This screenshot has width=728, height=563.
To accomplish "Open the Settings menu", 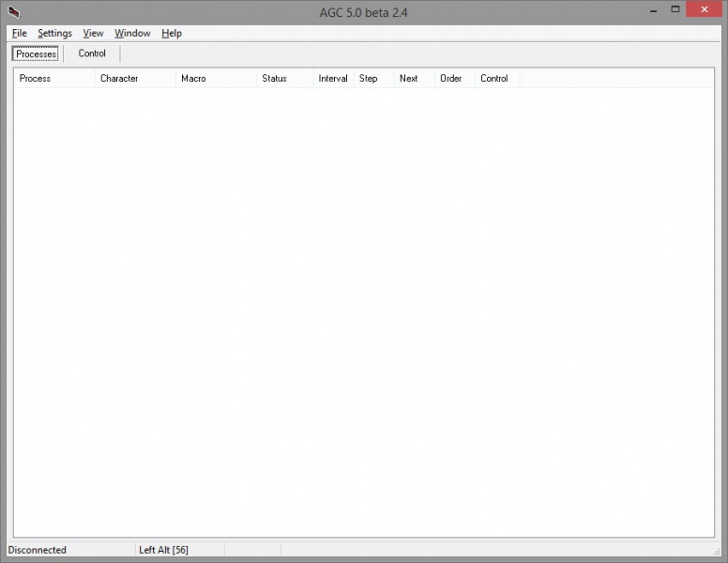I will (x=54, y=33).
